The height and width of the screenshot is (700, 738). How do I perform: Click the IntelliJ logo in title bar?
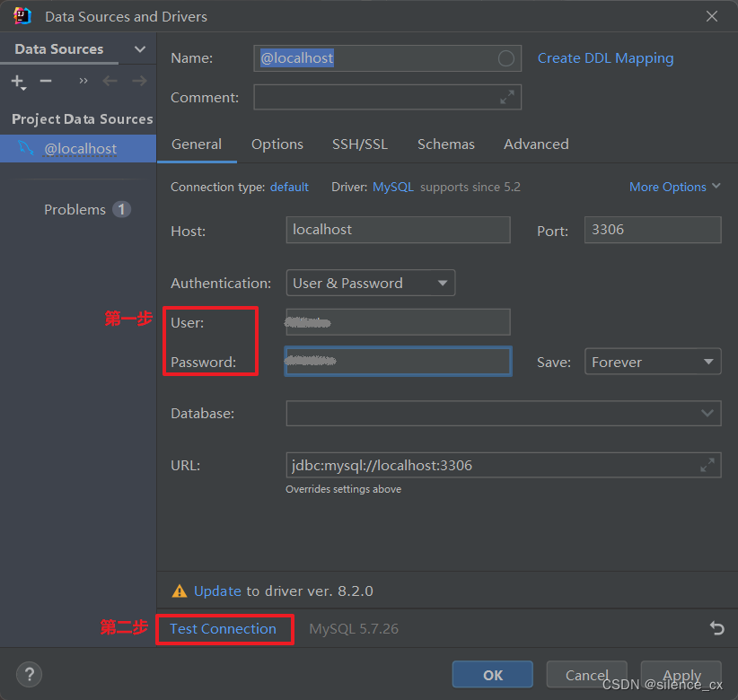[22, 16]
